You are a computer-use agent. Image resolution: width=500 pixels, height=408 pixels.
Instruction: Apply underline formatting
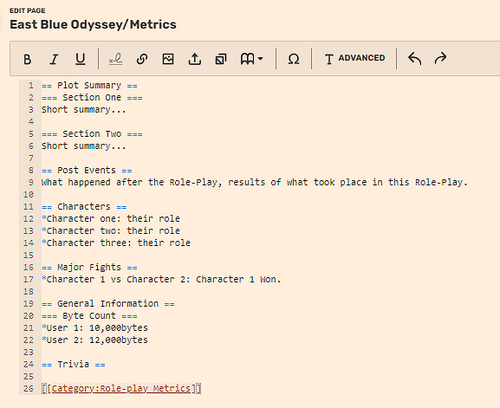coord(80,59)
